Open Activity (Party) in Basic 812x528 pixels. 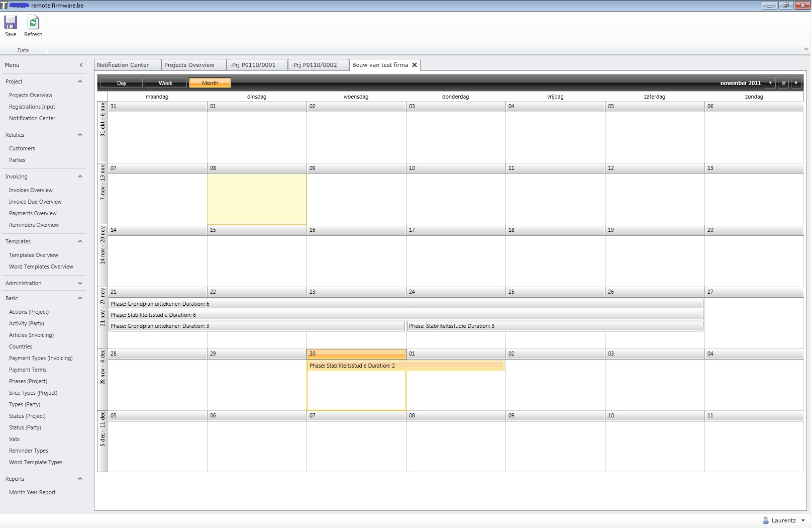coord(27,323)
